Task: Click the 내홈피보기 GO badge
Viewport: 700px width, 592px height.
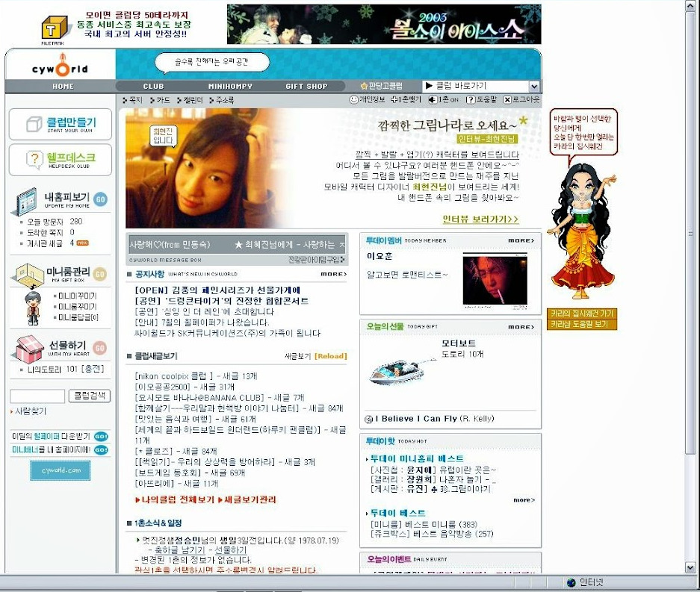Action: tap(101, 199)
